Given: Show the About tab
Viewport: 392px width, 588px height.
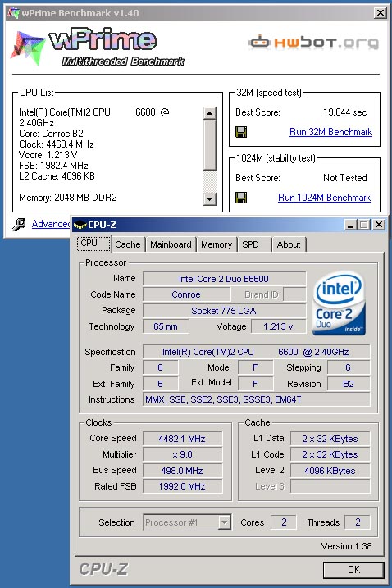Looking at the screenshot, I should click(x=289, y=244).
